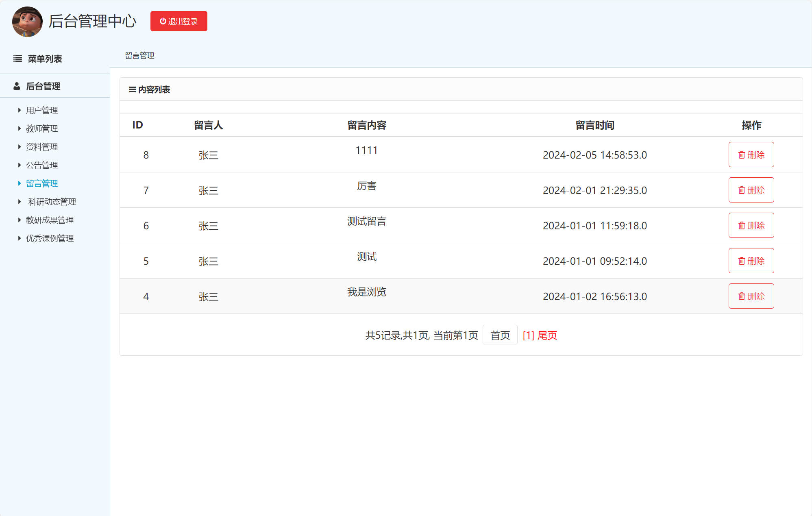Expand 用户管理 arrow in sidebar
The height and width of the screenshot is (516, 812).
(x=19, y=110)
